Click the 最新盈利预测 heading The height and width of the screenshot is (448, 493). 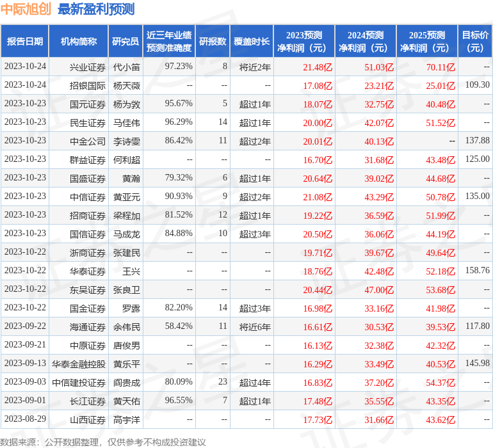coord(96,9)
